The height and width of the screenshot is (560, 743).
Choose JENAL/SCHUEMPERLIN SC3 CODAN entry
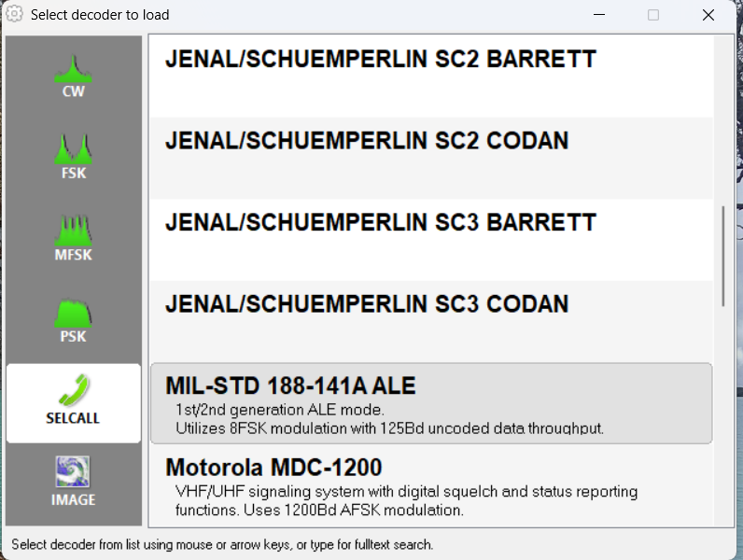[x=367, y=304]
